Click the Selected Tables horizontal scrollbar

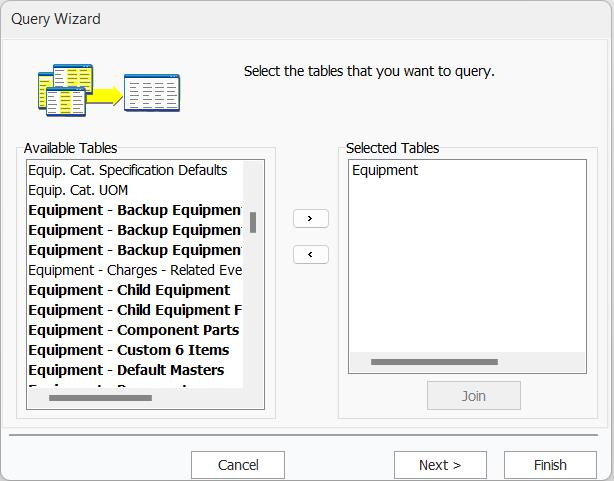[x=434, y=362]
